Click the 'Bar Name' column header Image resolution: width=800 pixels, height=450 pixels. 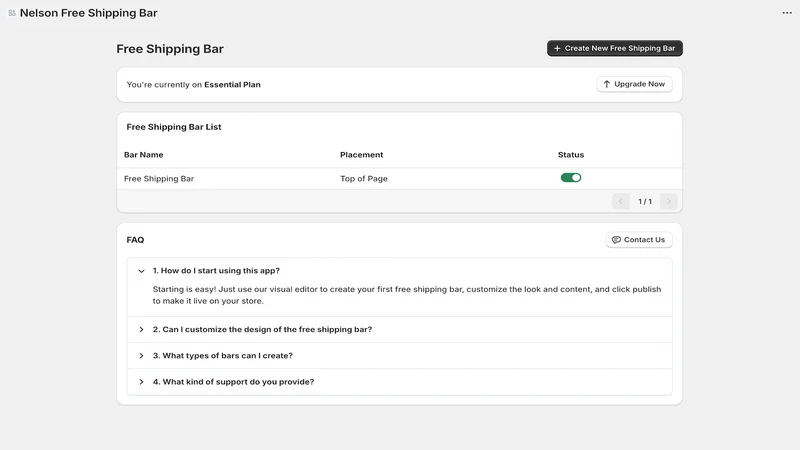click(x=143, y=155)
